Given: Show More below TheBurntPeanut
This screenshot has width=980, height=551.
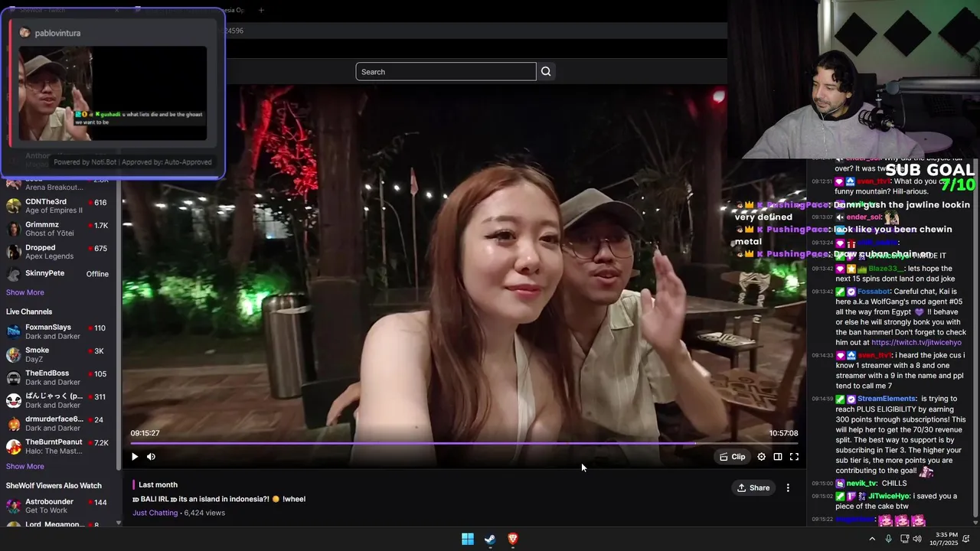Looking at the screenshot, I should coord(25,466).
